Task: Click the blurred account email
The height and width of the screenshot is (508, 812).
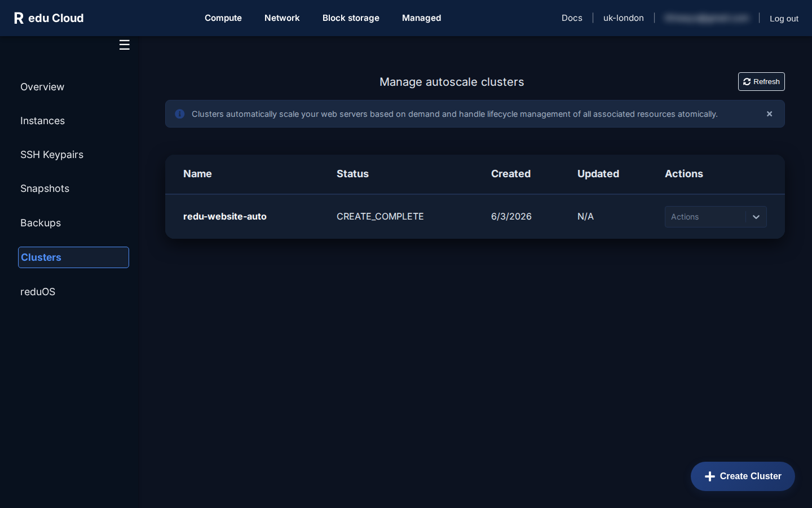Action: [707, 18]
